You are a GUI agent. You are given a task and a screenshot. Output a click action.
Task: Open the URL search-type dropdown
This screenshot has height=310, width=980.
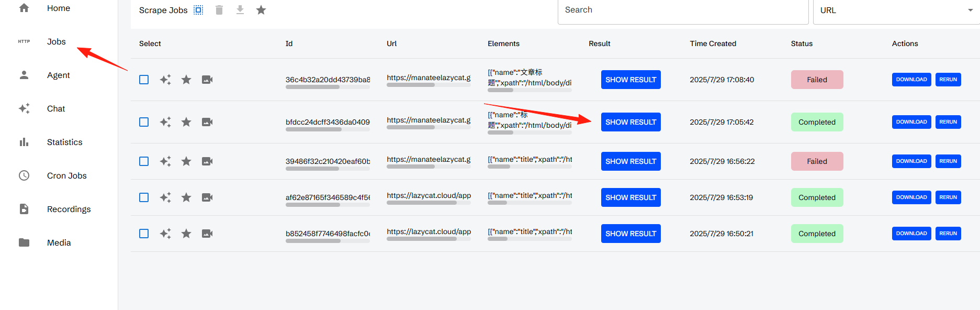(896, 10)
